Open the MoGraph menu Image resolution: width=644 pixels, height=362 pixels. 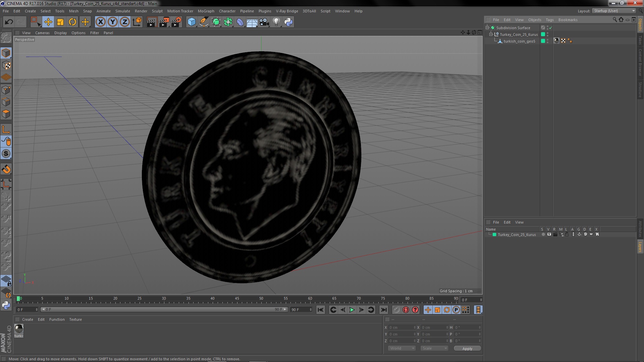point(206,11)
